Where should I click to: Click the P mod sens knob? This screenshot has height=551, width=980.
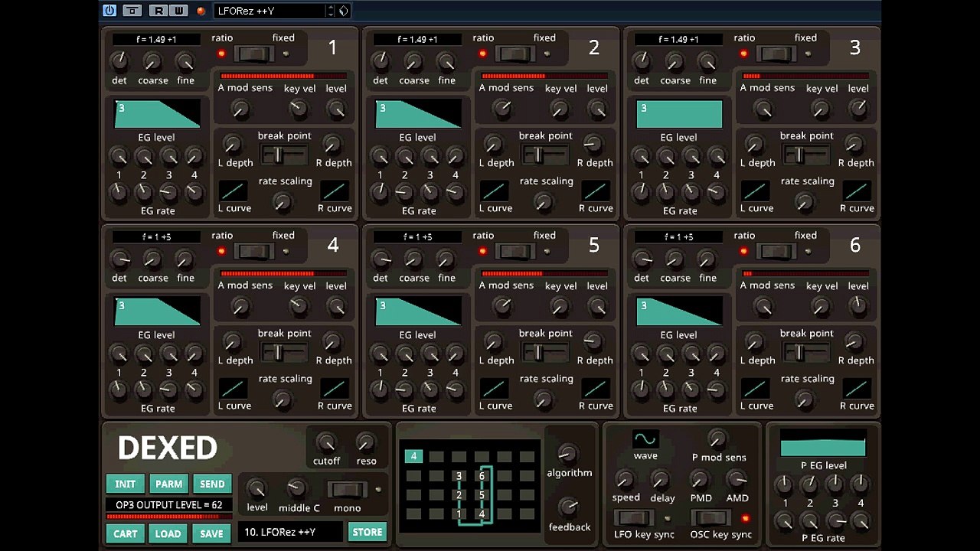[717, 439]
